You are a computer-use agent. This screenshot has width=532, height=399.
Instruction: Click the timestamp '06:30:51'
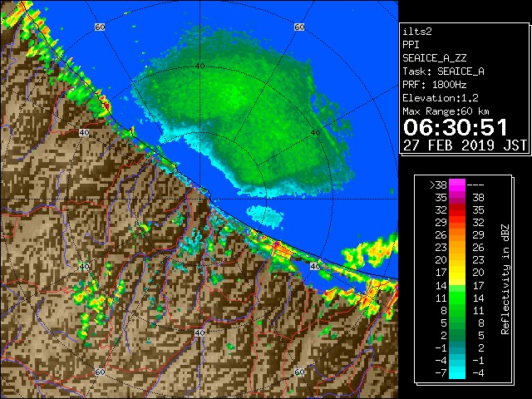pos(456,127)
